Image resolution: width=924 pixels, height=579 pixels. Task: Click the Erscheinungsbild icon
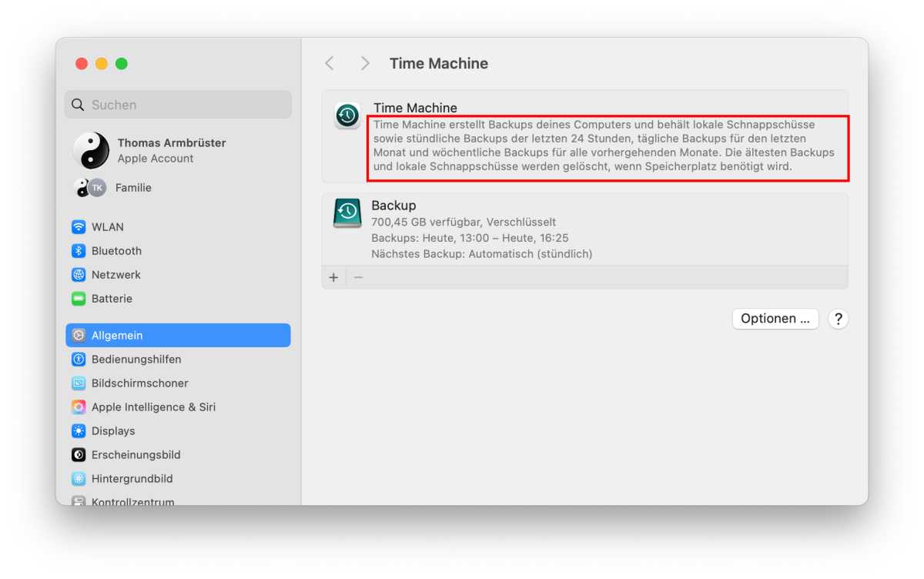[79, 455]
